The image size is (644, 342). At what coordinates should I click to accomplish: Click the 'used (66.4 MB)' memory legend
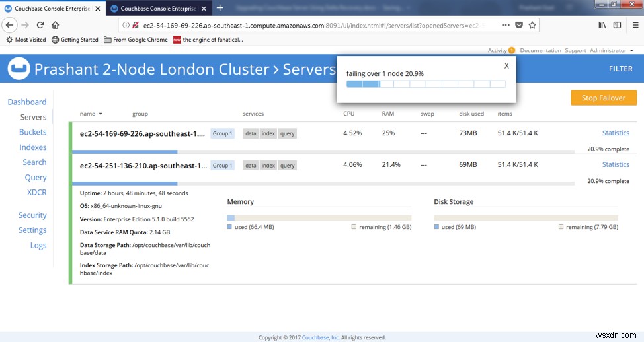point(251,226)
